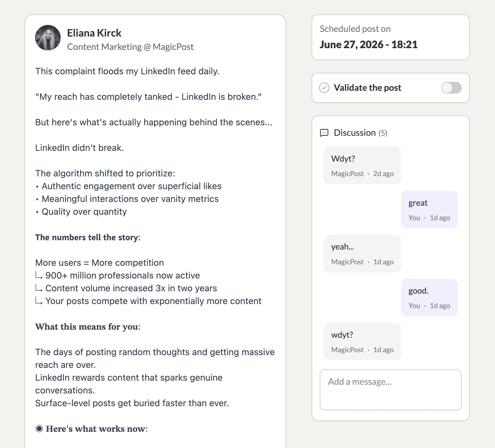
Task: Click the radio bullet icon before Here's what works now
Action: tap(39, 429)
